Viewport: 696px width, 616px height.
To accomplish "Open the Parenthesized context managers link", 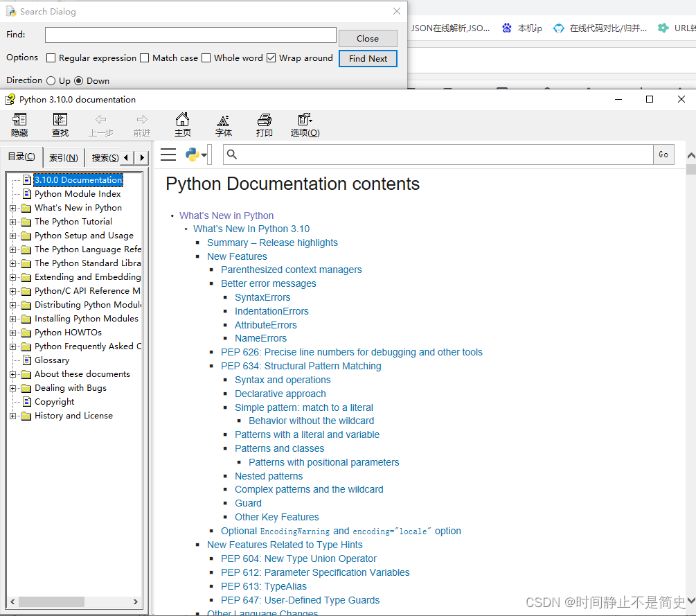I will point(291,270).
